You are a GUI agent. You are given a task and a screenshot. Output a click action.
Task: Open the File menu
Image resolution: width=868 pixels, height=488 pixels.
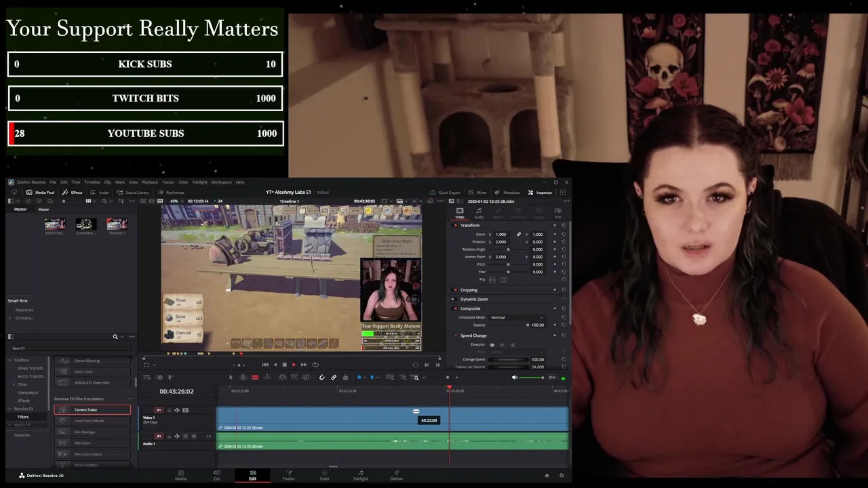point(53,182)
